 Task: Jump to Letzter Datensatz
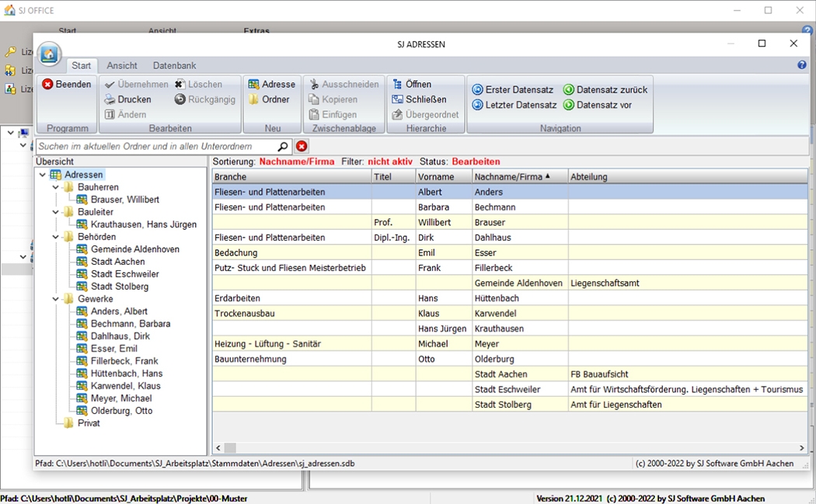coord(513,105)
